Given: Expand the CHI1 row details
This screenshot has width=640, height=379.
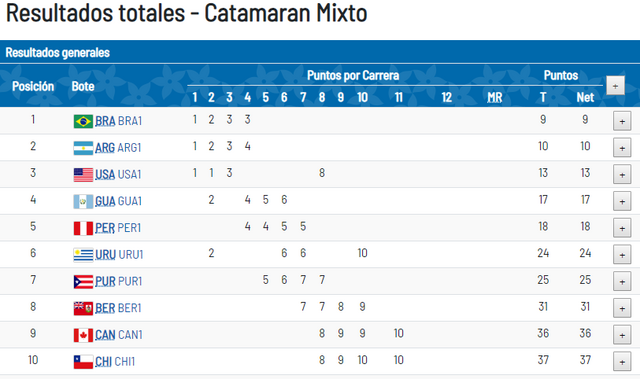Looking at the screenshot, I should (x=622, y=362).
